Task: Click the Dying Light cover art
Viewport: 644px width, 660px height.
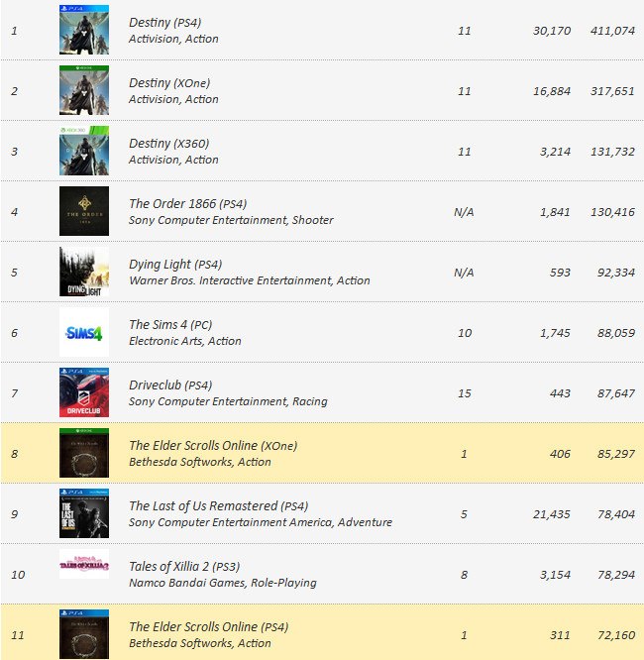Action: point(84,272)
